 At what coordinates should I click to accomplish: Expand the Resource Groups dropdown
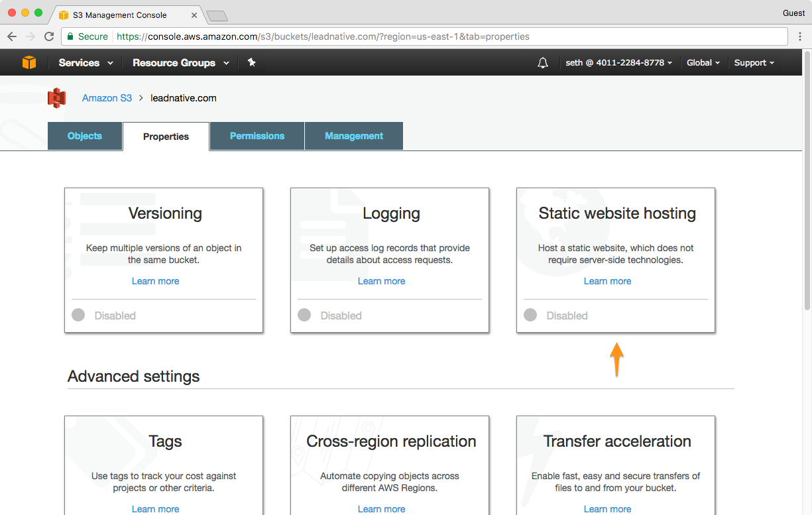tap(180, 63)
